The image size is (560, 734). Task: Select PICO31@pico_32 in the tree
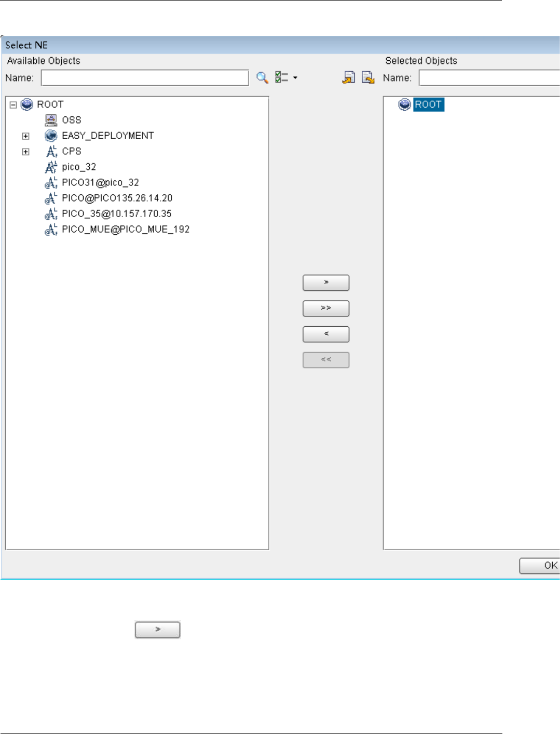(101, 182)
